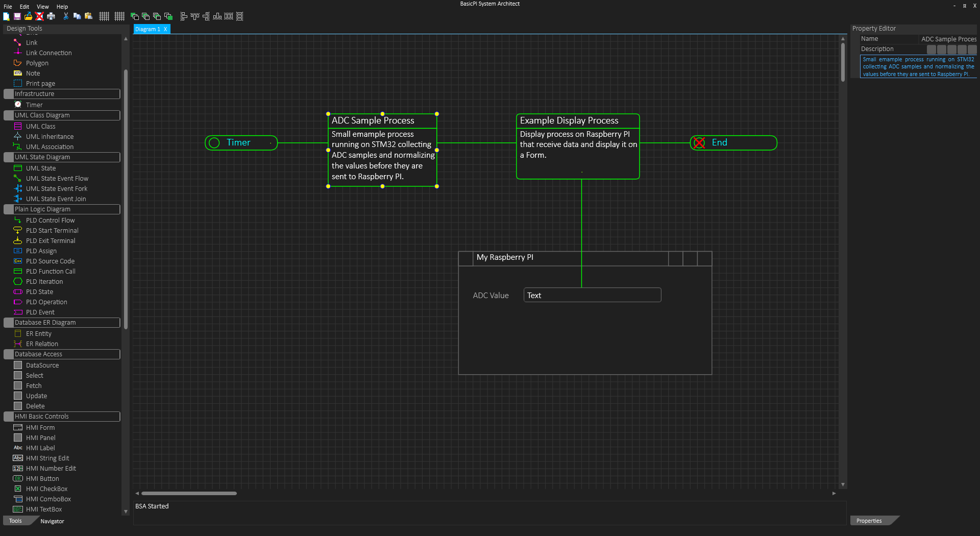Open the View menu

click(x=43, y=7)
